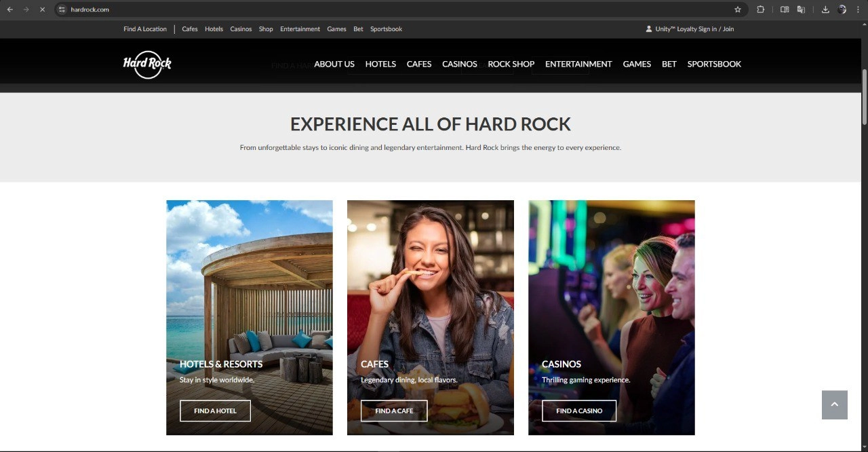Open Chrome downloads icon
Image resolution: width=868 pixels, height=452 pixels.
[825, 10]
